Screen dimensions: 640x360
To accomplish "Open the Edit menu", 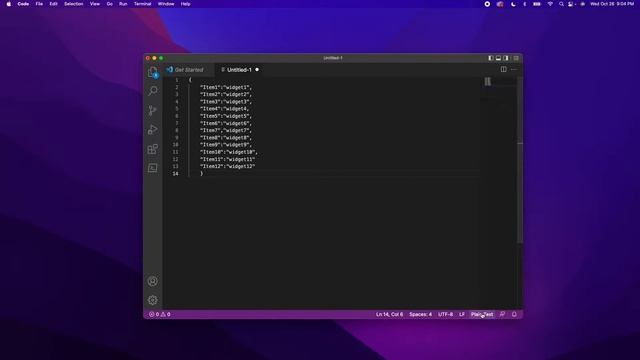I will point(53,4).
